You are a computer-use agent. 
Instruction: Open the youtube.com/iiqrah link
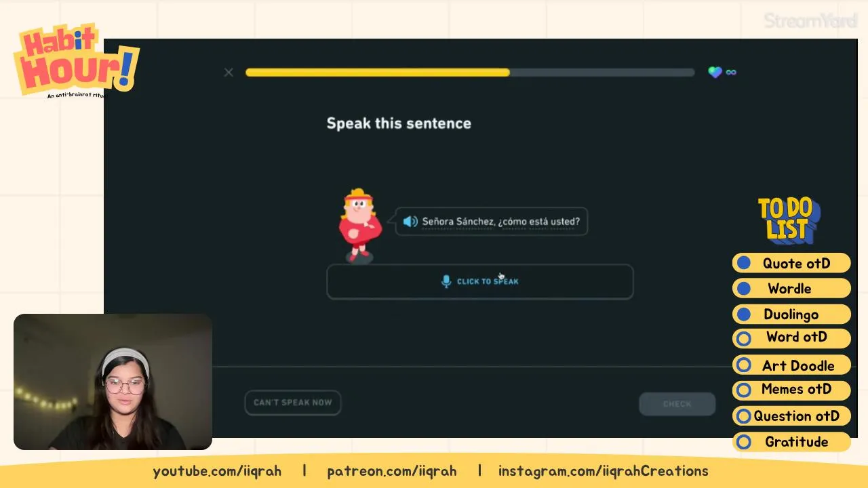click(217, 471)
